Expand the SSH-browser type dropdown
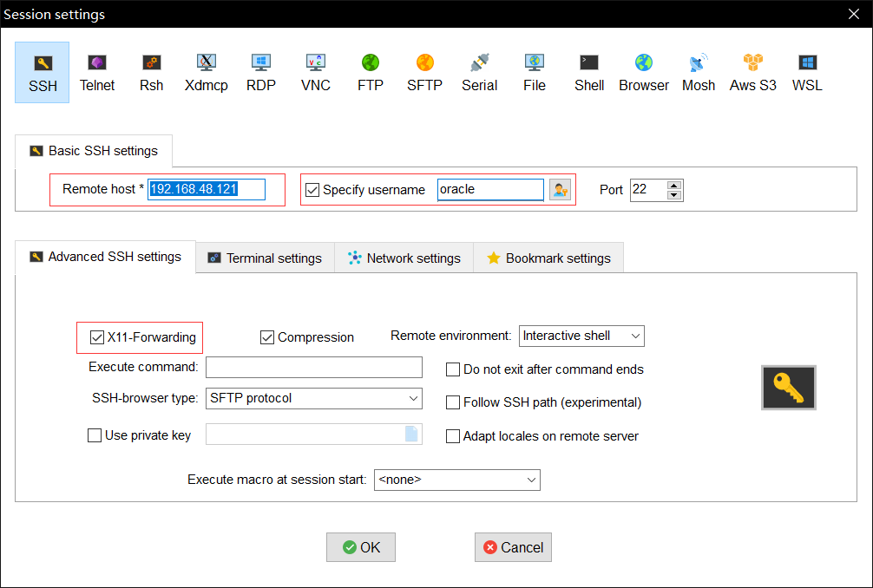Image resolution: width=873 pixels, height=588 pixels. pyautogui.click(x=314, y=398)
